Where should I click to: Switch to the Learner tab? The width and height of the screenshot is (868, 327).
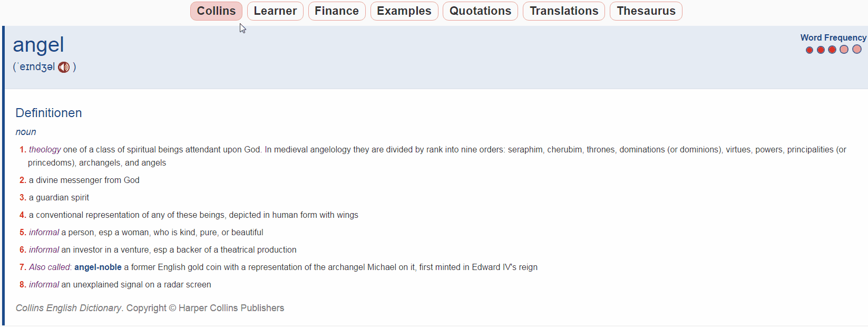pos(275,11)
